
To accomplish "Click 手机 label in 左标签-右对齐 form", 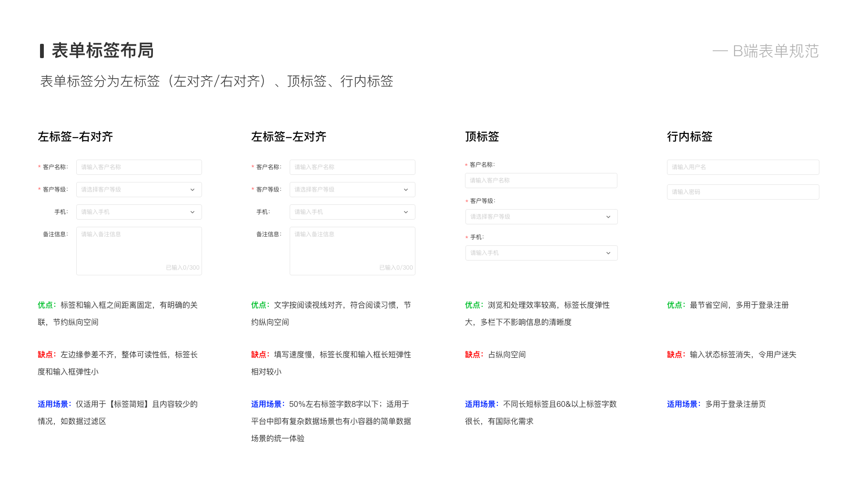I will [61, 212].
